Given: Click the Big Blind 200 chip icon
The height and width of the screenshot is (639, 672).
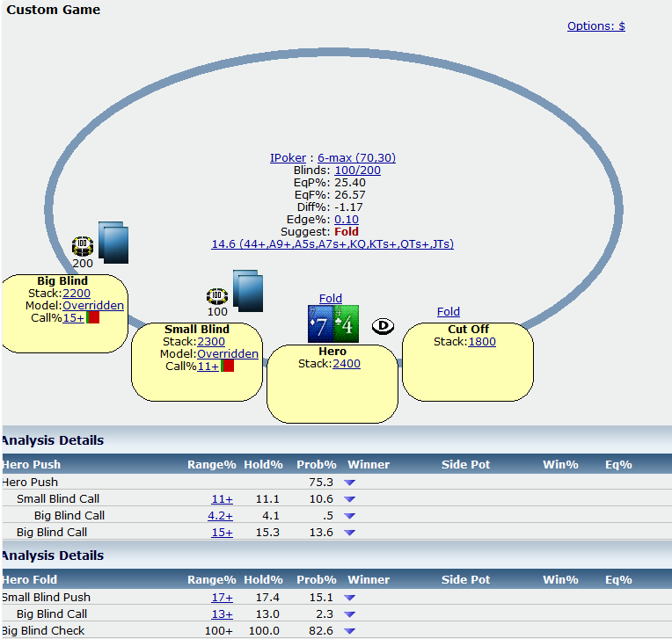Looking at the screenshot, I should point(83,243).
